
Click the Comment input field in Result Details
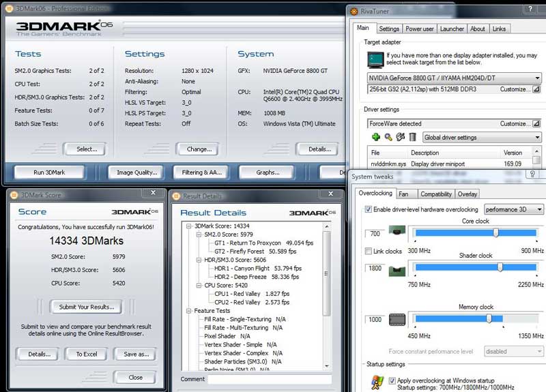(270, 379)
